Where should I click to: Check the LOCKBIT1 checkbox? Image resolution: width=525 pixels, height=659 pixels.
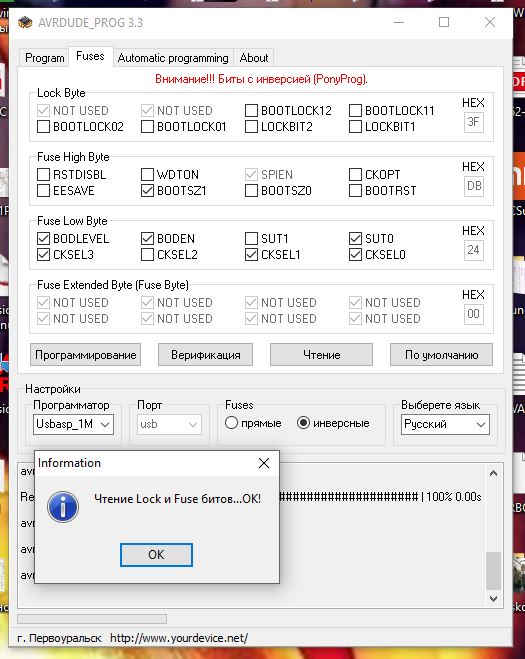tap(355, 127)
